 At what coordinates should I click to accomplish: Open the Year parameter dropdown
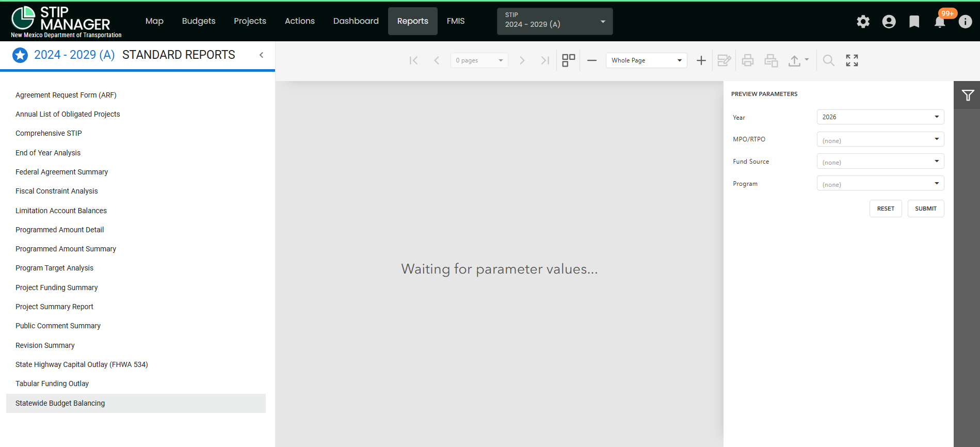tap(880, 117)
